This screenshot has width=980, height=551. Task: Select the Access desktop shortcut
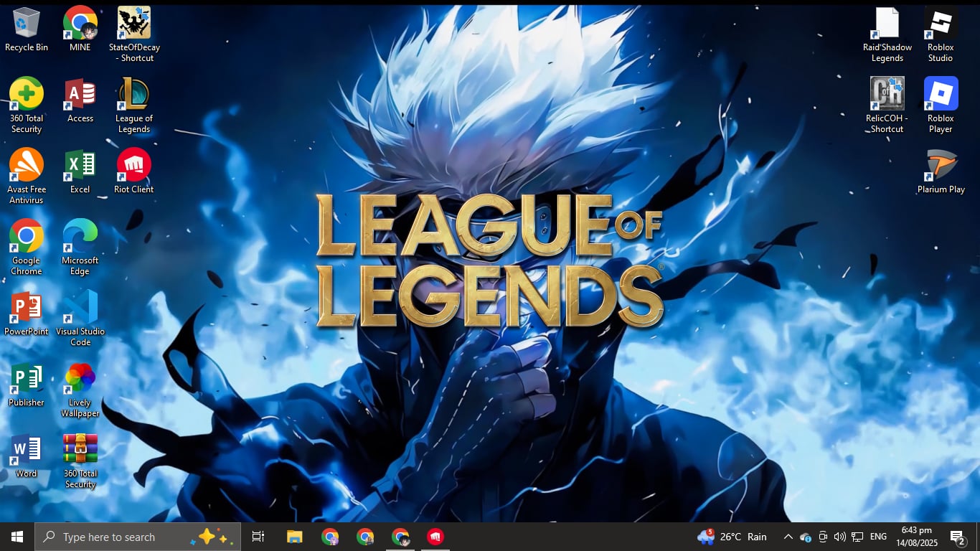click(x=80, y=100)
